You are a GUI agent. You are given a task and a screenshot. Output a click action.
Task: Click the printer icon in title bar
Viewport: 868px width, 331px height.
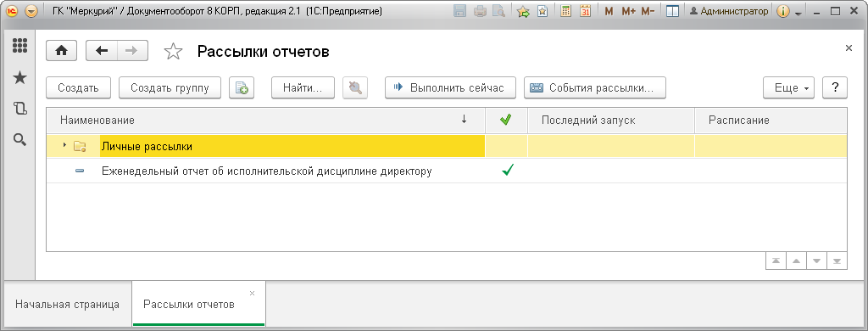click(480, 11)
